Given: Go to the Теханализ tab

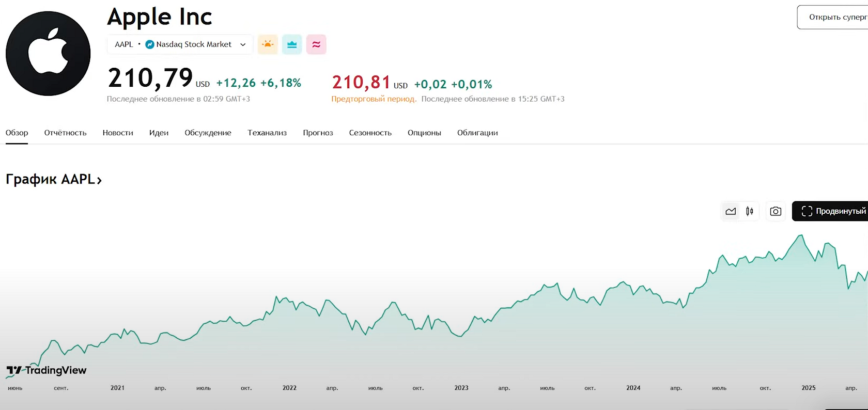Looking at the screenshot, I should point(267,133).
